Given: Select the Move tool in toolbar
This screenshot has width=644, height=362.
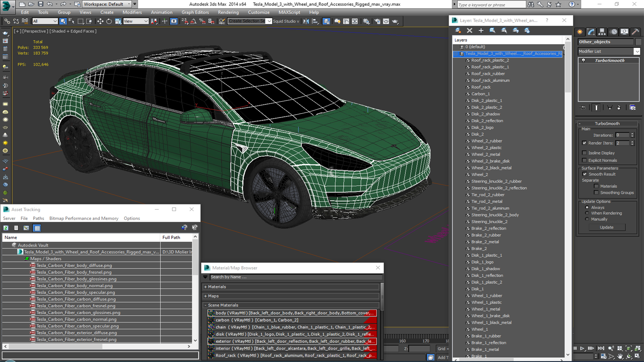Looking at the screenshot, I should pyautogui.click(x=100, y=21).
